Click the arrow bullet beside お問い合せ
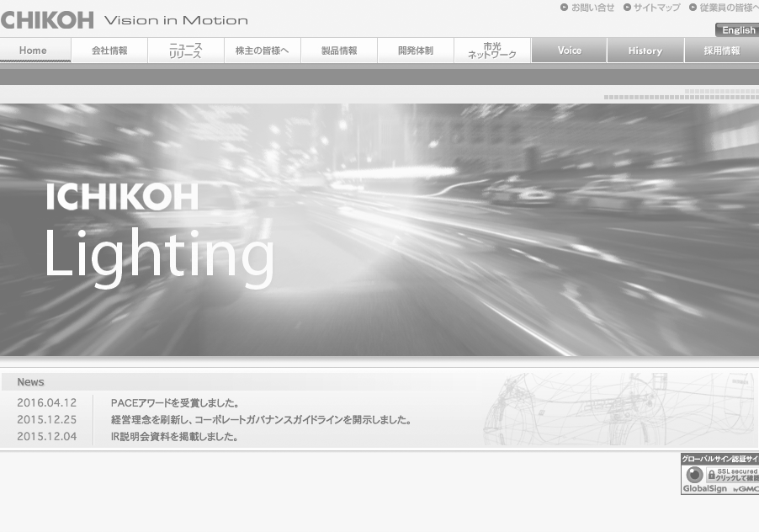This screenshot has height=532, width=759. 564,8
